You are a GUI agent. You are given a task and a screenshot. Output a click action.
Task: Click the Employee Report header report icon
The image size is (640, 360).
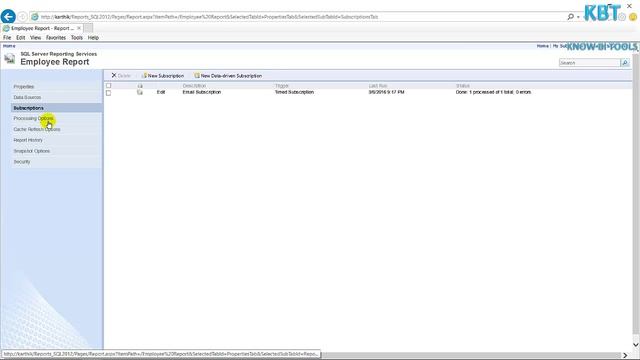[x=9, y=59]
